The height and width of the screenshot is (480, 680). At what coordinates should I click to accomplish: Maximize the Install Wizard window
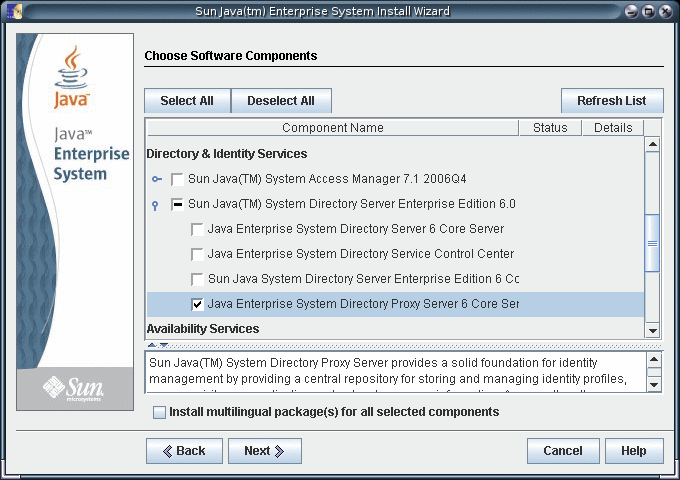[x=648, y=12]
